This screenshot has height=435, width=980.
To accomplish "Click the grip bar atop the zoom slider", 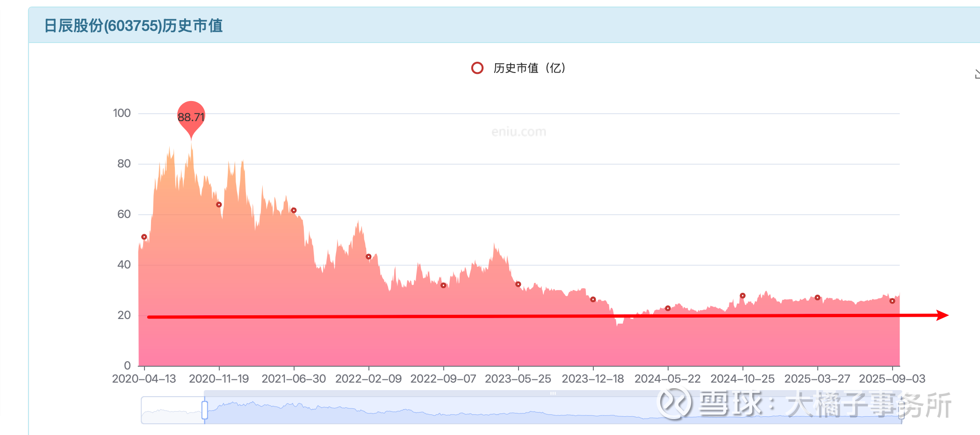I will click(553, 393).
